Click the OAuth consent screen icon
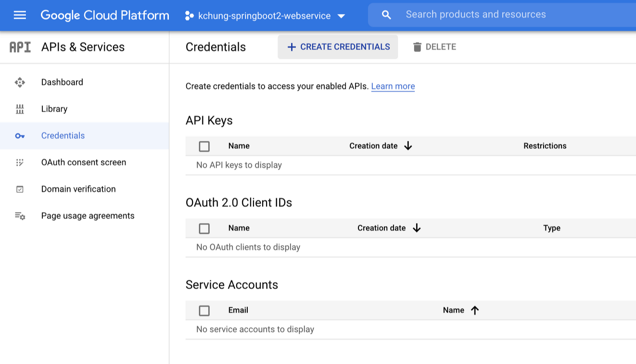This screenshot has width=636, height=364. (20, 163)
